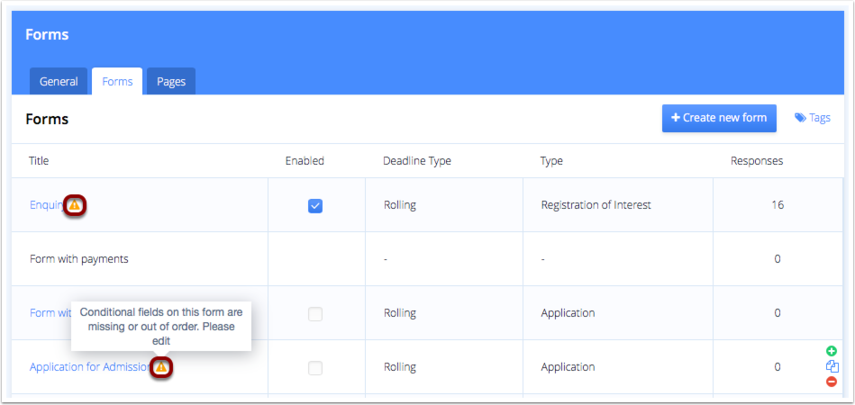The width and height of the screenshot is (855, 405).
Task: Click the Responses column header
Action: coord(757,161)
